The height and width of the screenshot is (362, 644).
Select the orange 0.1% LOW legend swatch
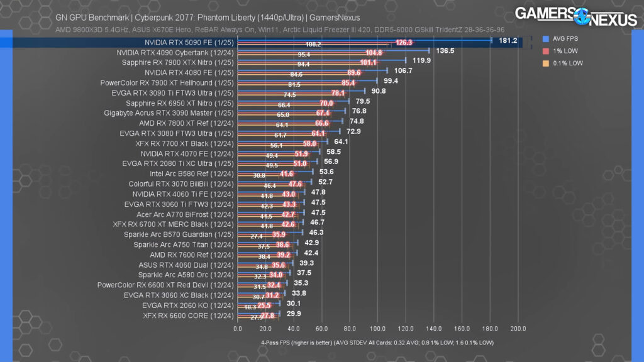(545, 63)
